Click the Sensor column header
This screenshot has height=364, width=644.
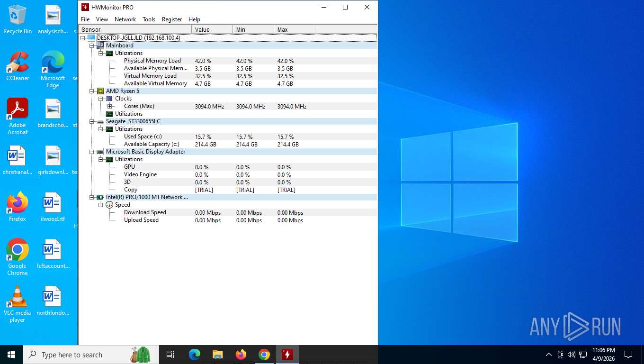[x=135, y=29]
